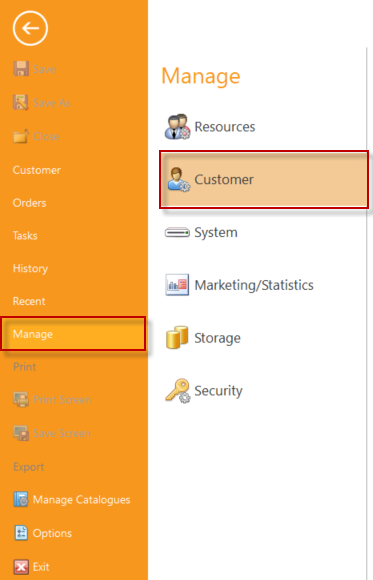Click the back arrow circle button
Screen dimensions: 373x580
pyautogui.click(x=30, y=28)
